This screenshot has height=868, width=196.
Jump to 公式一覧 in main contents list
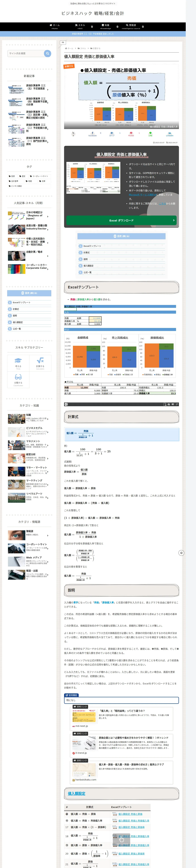click(x=88, y=272)
